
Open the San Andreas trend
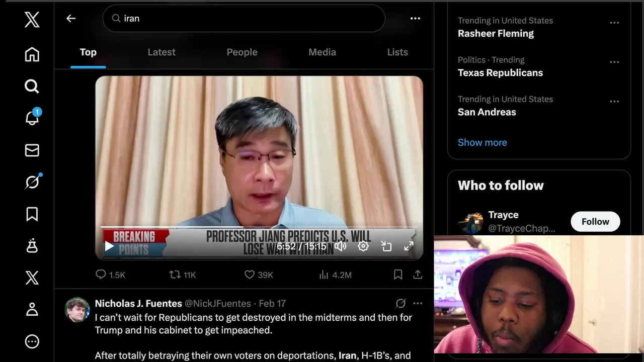click(487, 112)
